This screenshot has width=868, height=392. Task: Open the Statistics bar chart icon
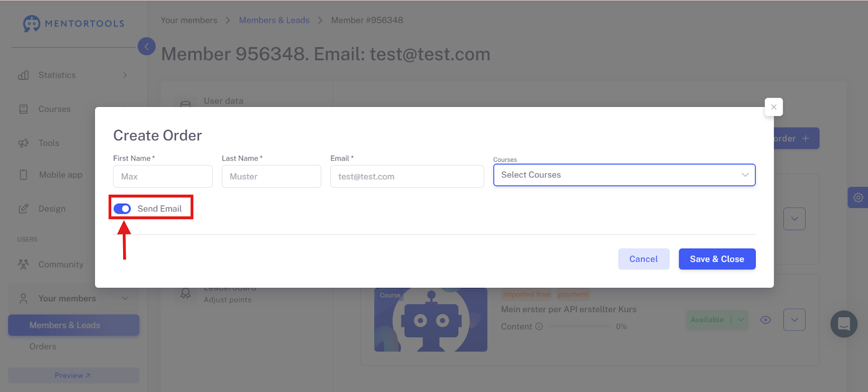(23, 75)
